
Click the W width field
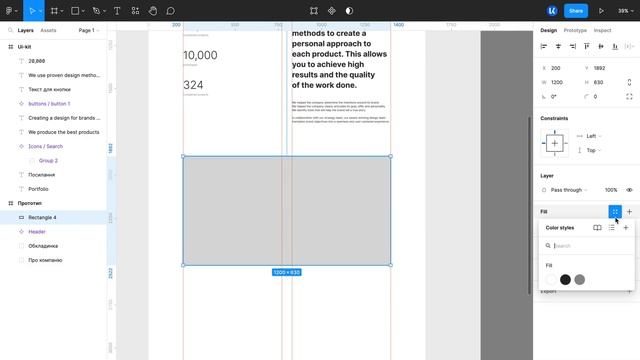click(559, 82)
